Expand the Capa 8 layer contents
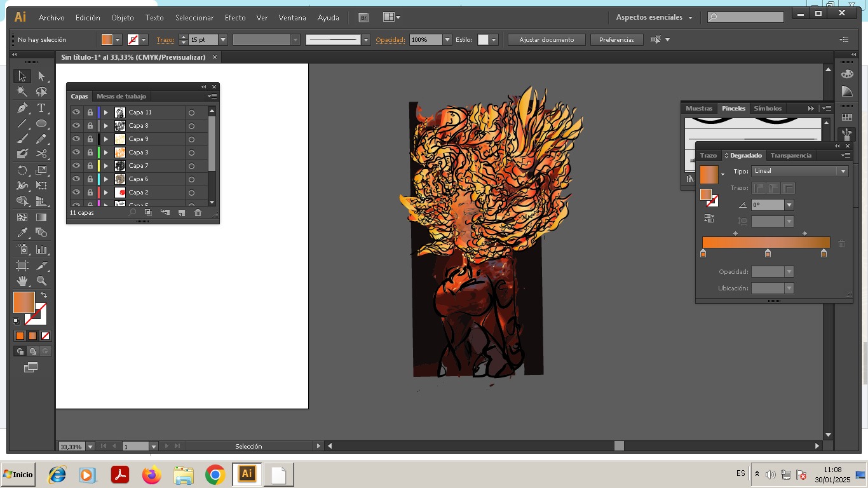The image size is (868, 488). 106,126
